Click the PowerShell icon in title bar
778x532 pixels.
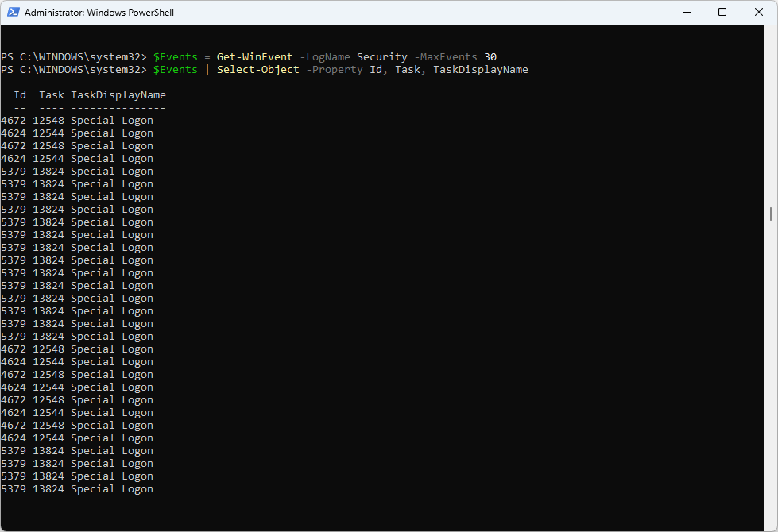pyautogui.click(x=13, y=13)
